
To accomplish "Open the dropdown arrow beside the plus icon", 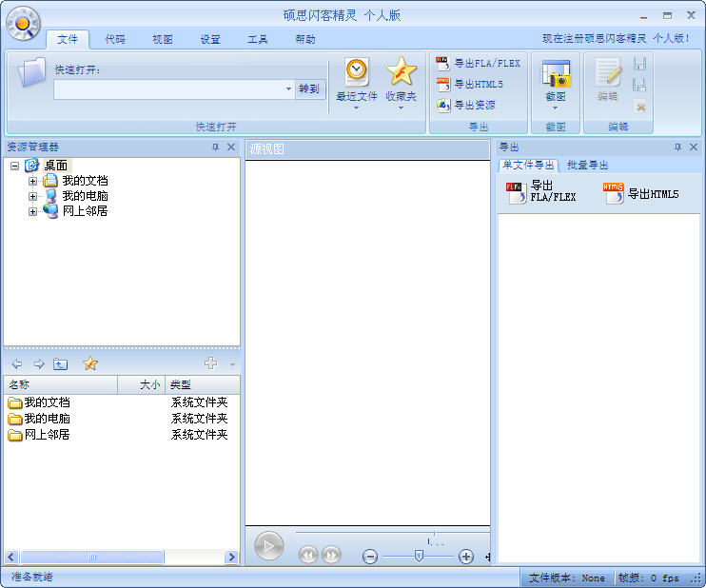I will (x=232, y=364).
